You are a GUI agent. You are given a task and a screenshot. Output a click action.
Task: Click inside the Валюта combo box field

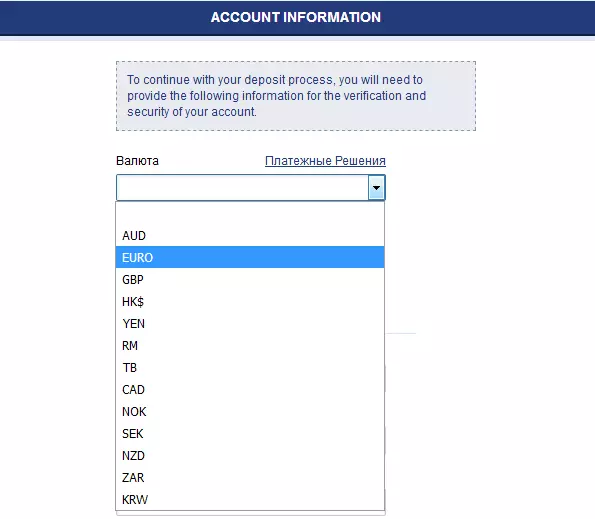[x=242, y=187]
